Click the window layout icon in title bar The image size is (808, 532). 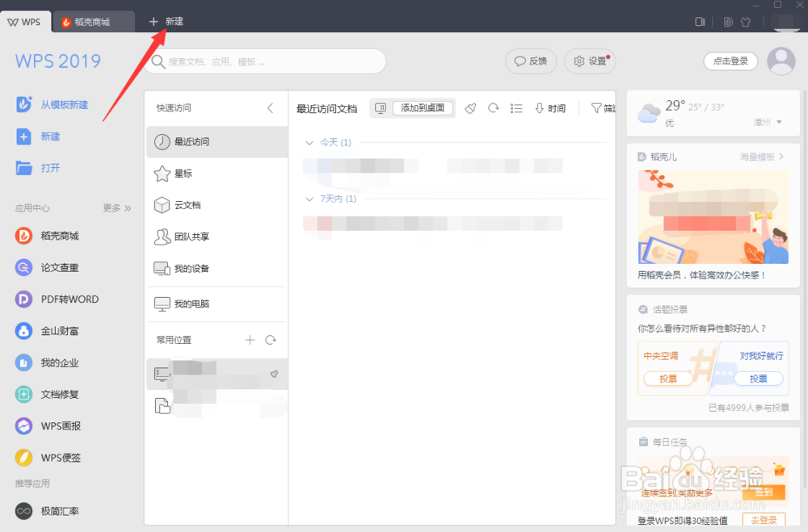pyautogui.click(x=700, y=22)
